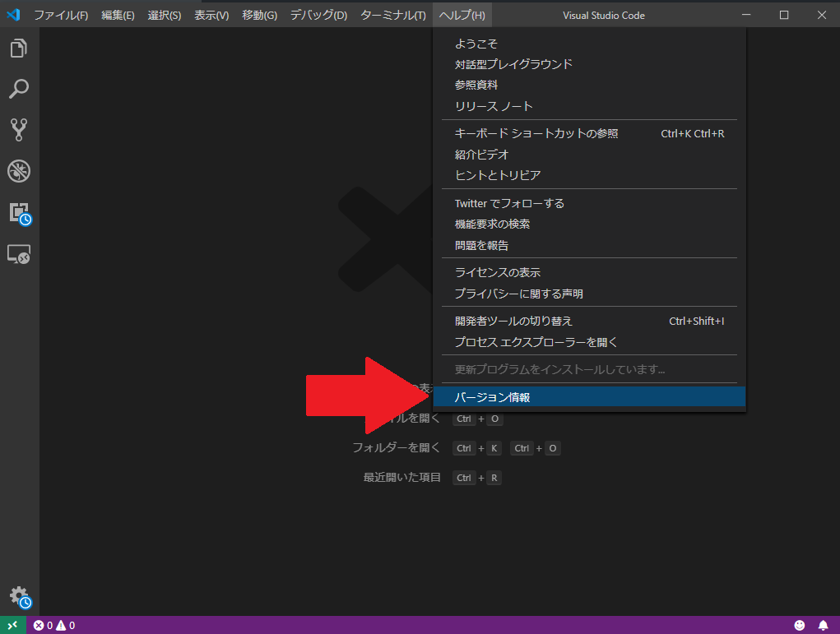Select Twitter でフォローする menu entry

589,203
